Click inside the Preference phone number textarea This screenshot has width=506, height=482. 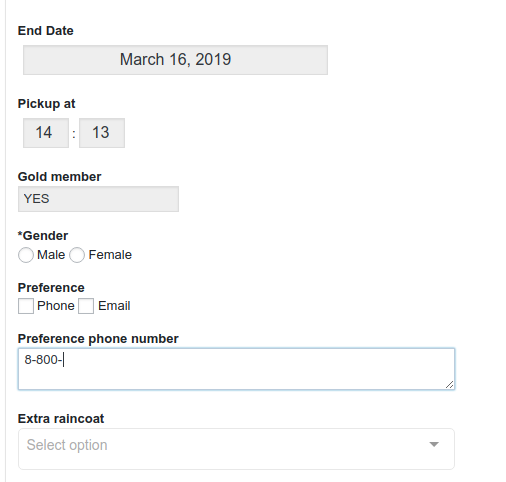[236, 369]
